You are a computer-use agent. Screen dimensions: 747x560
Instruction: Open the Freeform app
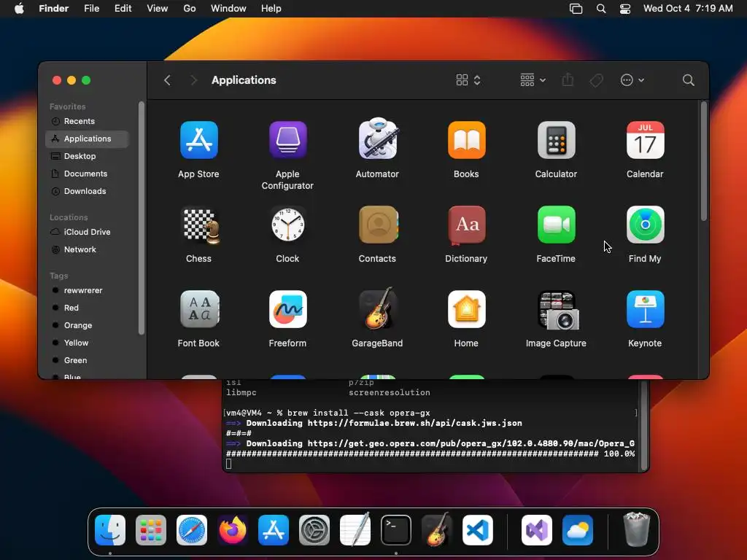coord(287,309)
